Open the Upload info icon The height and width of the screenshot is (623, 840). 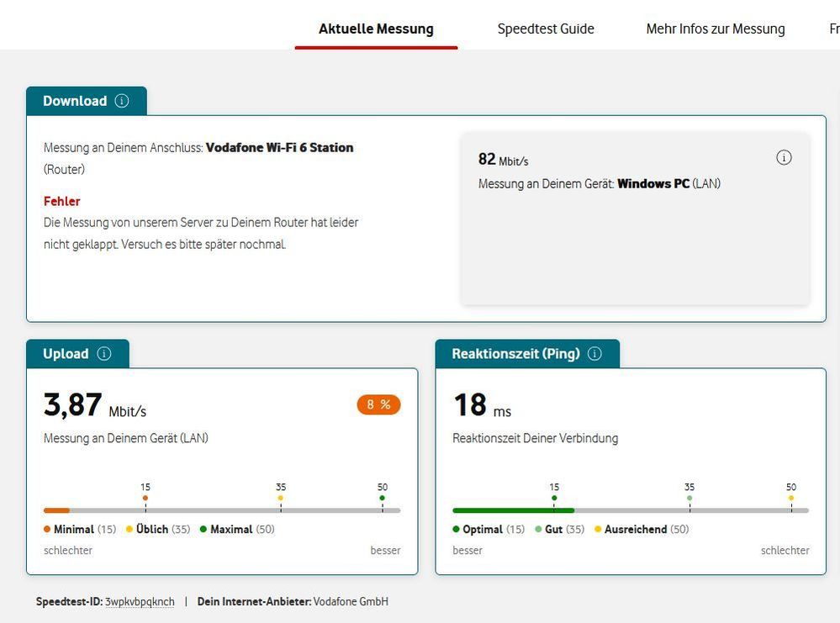coord(104,354)
